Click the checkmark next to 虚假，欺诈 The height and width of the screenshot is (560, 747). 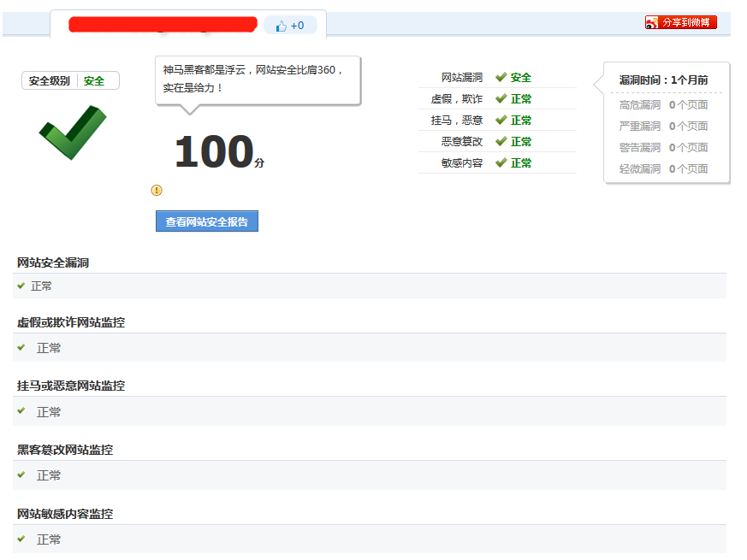click(501, 98)
